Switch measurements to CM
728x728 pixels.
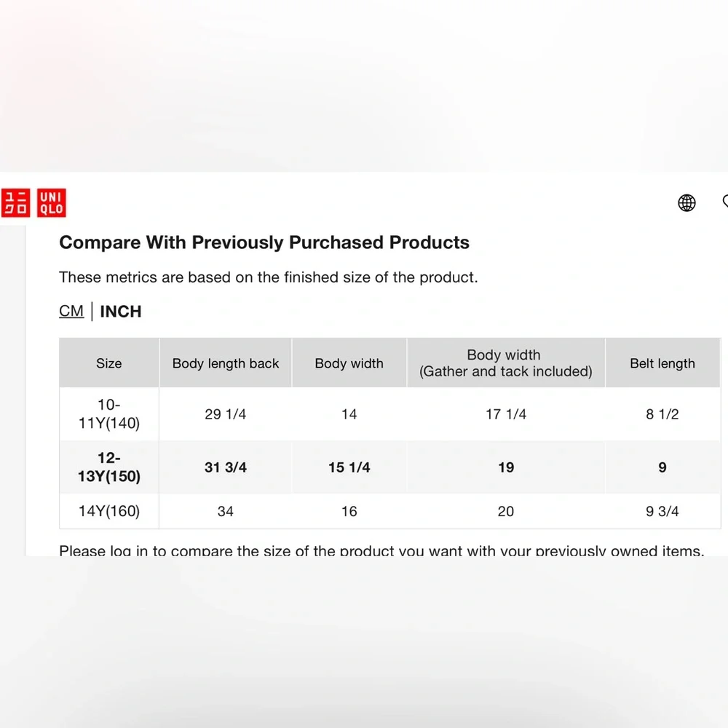click(x=71, y=311)
